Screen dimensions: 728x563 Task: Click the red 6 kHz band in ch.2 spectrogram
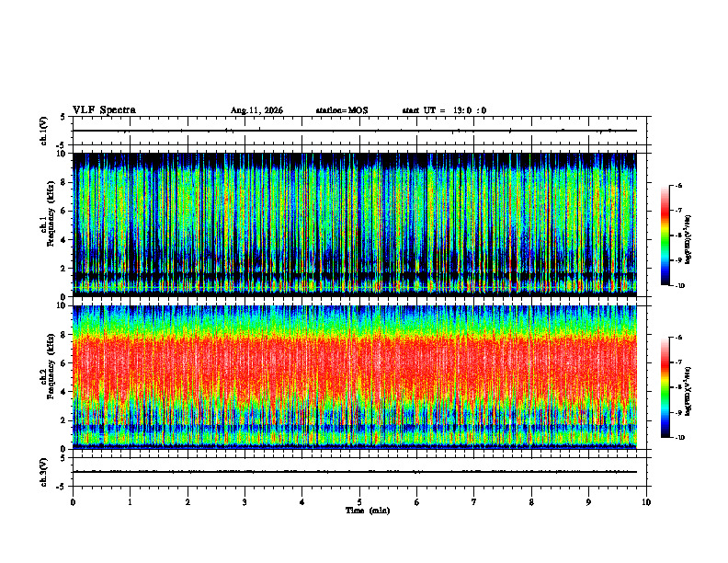[x=354, y=362]
